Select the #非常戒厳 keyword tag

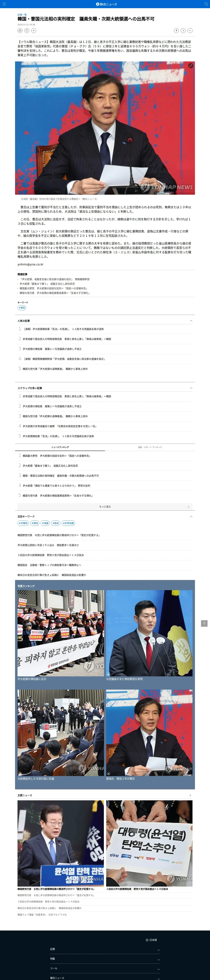coord(69,523)
